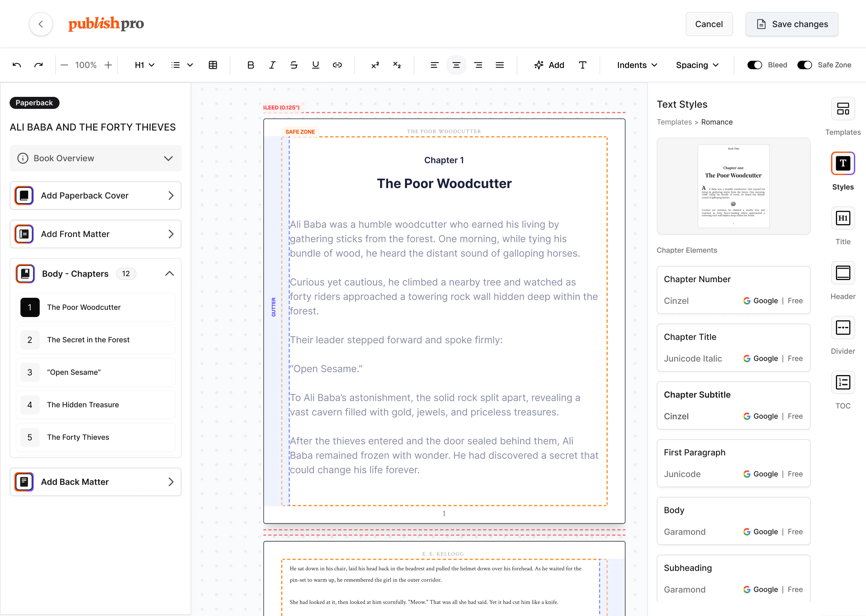Image resolution: width=866 pixels, height=616 pixels.
Task: Click the Cancel button
Action: (x=709, y=24)
